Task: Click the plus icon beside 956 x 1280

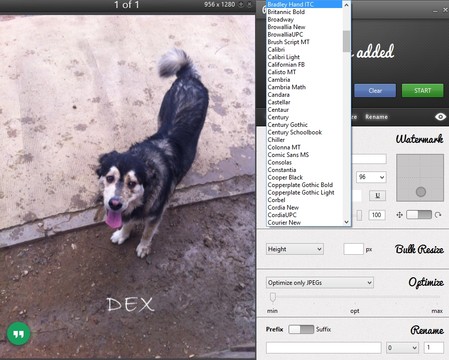Action: (241, 4)
